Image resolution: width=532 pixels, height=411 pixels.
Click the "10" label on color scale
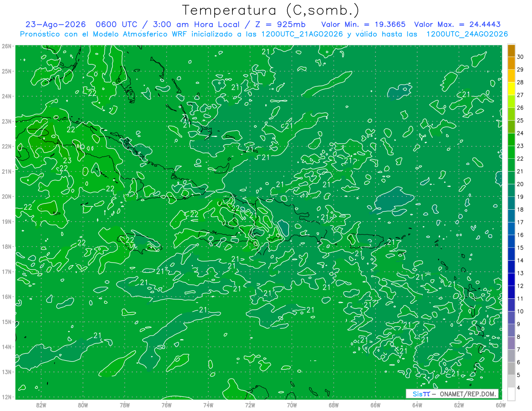click(x=520, y=311)
